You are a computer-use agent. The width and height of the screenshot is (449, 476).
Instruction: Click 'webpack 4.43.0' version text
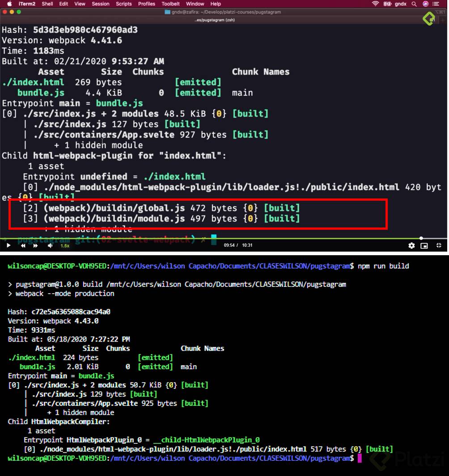[71, 321]
